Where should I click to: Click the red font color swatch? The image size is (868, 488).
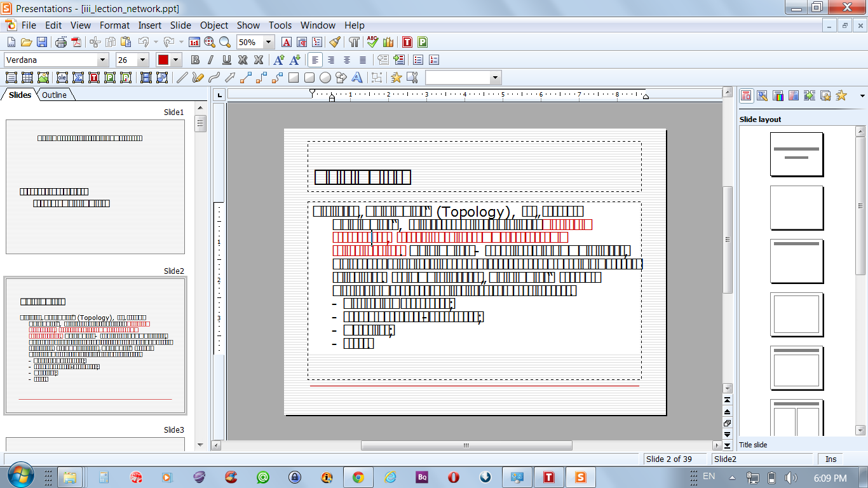coord(163,60)
